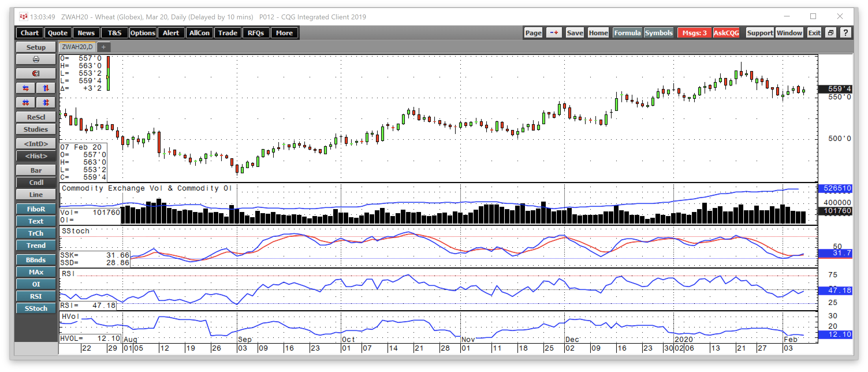This screenshot has height=372, width=868.
Task: Open the Page menu
Action: click(533, 33)
